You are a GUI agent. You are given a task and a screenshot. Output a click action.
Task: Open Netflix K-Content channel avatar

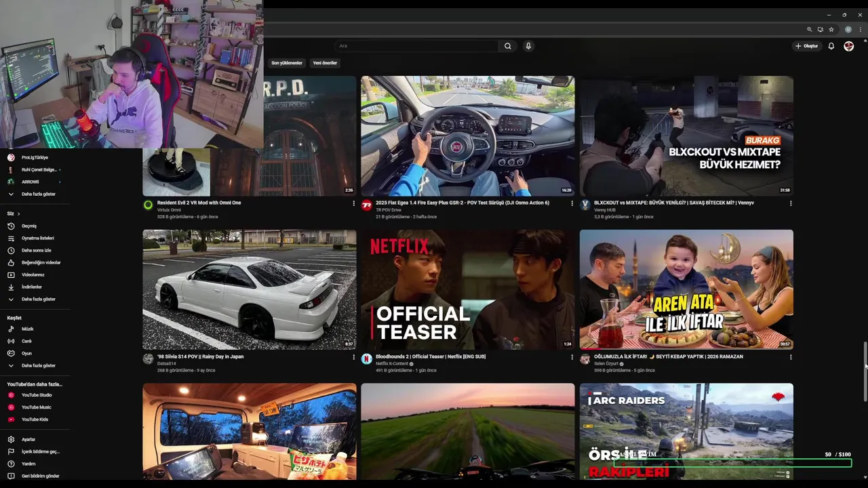pyautogui.click(x=367, y=359)
